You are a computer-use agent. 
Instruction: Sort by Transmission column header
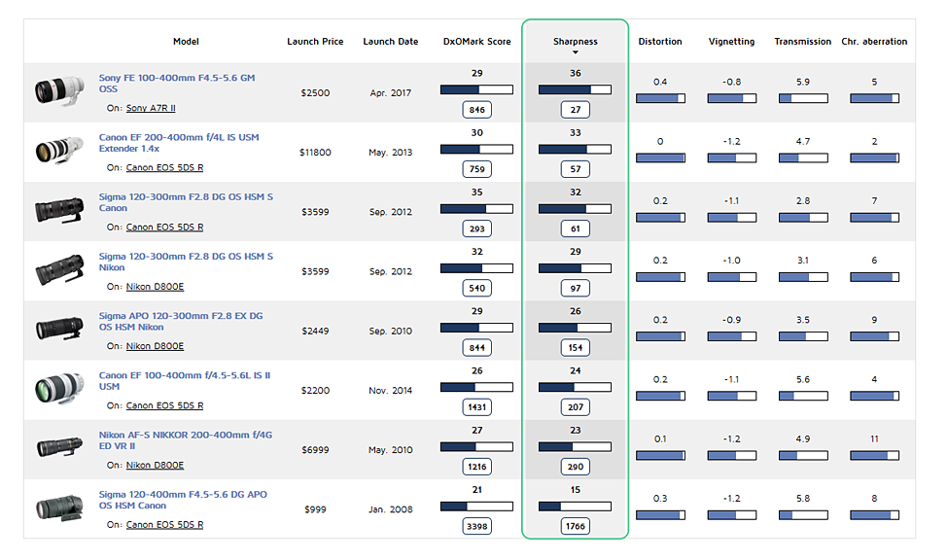(x=803, y=42)
